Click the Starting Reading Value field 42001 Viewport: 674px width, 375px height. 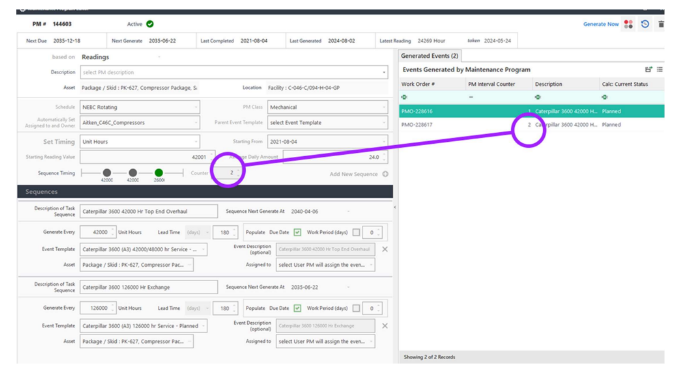(147, 157)
